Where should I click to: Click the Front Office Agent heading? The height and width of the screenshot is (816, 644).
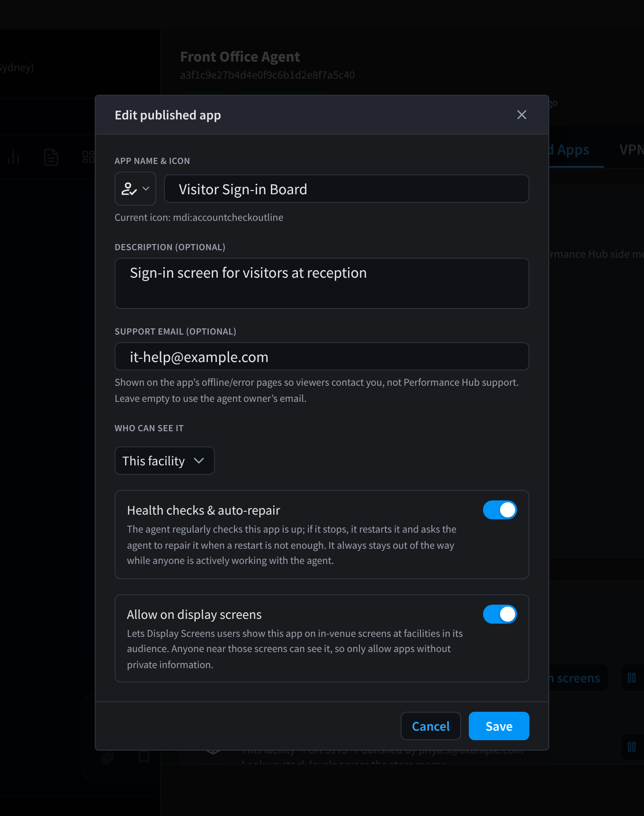pos(240,57)
